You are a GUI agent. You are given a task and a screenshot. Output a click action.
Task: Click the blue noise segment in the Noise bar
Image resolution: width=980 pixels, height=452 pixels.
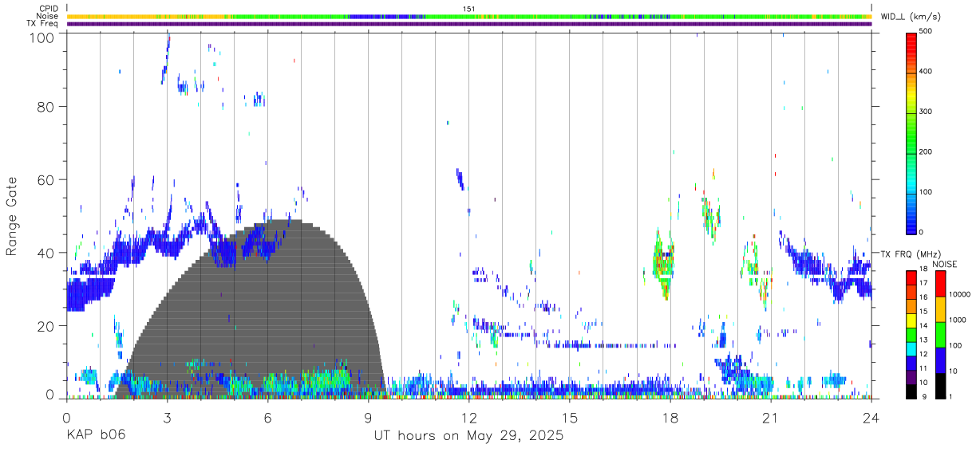(387, 16)
